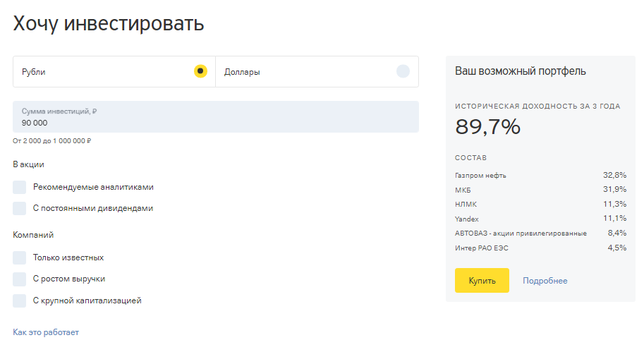Viewport: 644px width, 352px height.
Task: Click Газпром нефть in portfolio composition
Action: point(480,175)
